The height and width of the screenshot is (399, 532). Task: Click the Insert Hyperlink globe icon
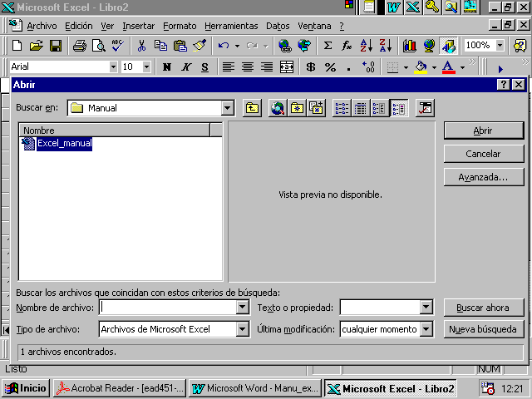(285, 45)
